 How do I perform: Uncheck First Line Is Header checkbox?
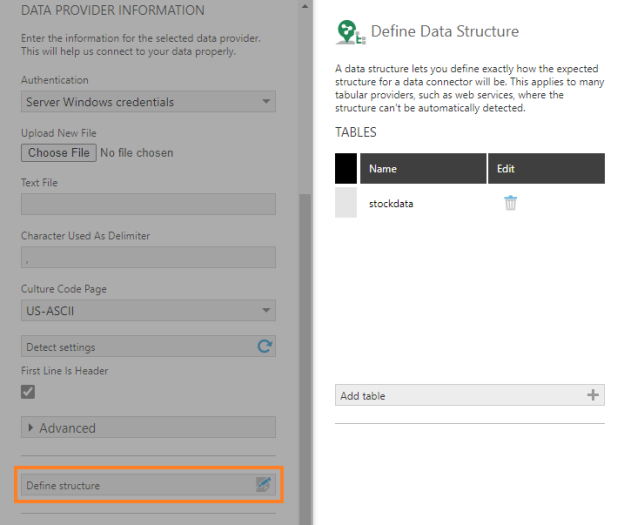[x=28, y=392]
